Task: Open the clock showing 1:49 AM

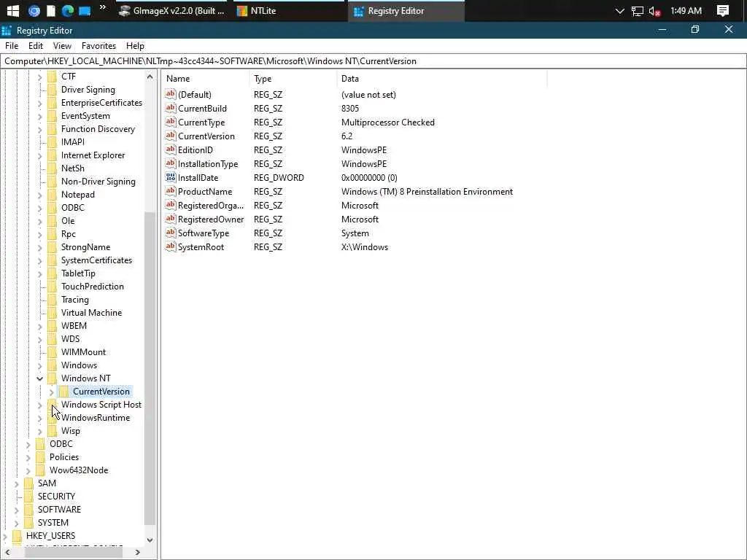Action: (686, 10)
